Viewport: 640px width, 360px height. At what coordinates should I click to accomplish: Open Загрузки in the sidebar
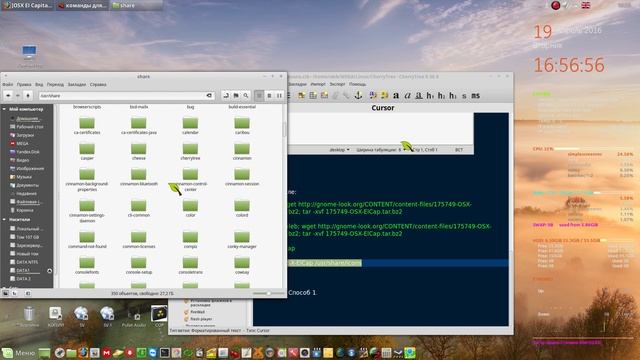click(22, 135)
